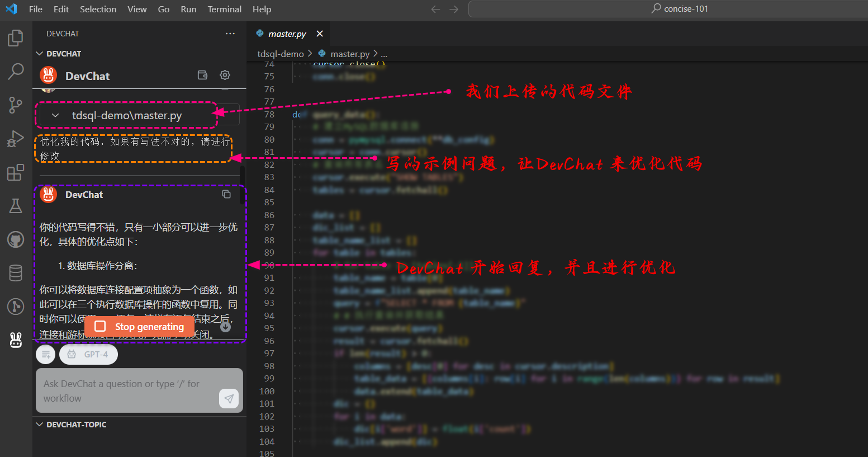
Task: Click the send message paper-plane icon
Action: [x=229, y=398]
